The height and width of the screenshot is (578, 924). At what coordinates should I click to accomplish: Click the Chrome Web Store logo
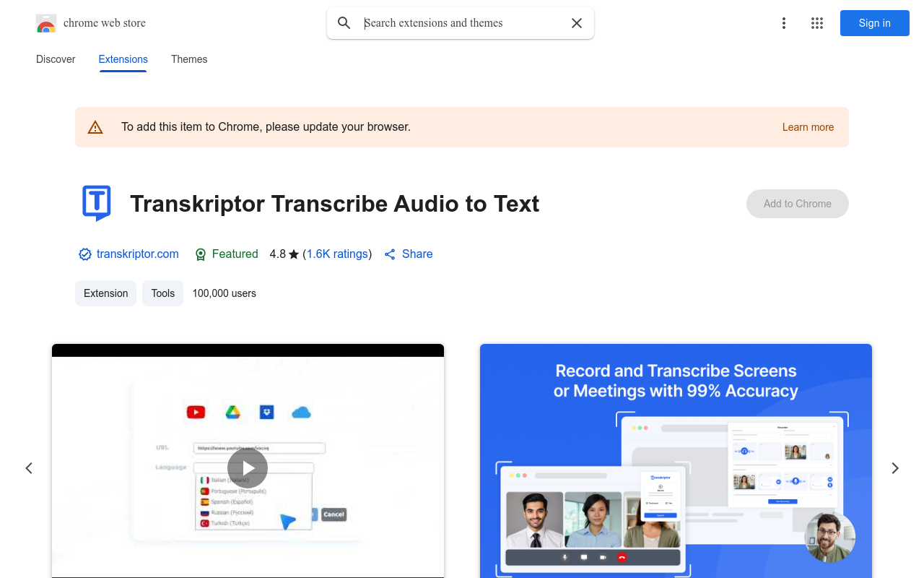(x=46, y=23)
